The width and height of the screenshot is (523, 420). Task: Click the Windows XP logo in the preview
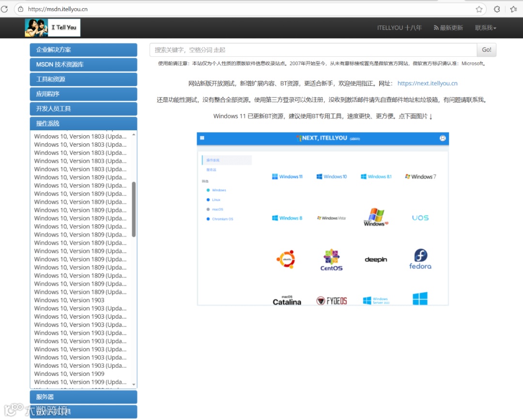[376, 217]
